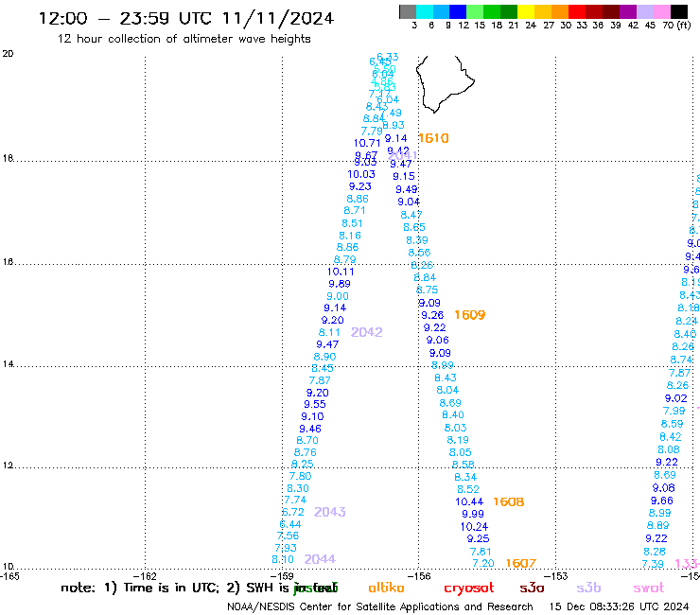Click the cryosat satellite legend label
Image resolution: width=700 pixels, height=615 pixels.
[469, 589]
